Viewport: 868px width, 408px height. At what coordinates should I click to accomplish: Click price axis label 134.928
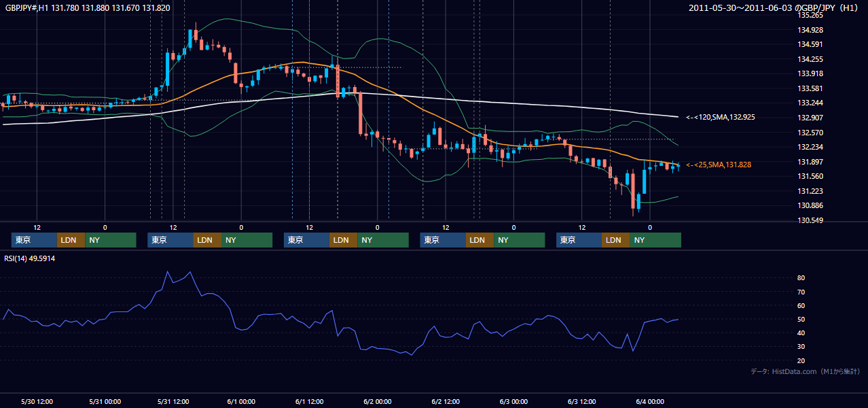click(810, 30)
